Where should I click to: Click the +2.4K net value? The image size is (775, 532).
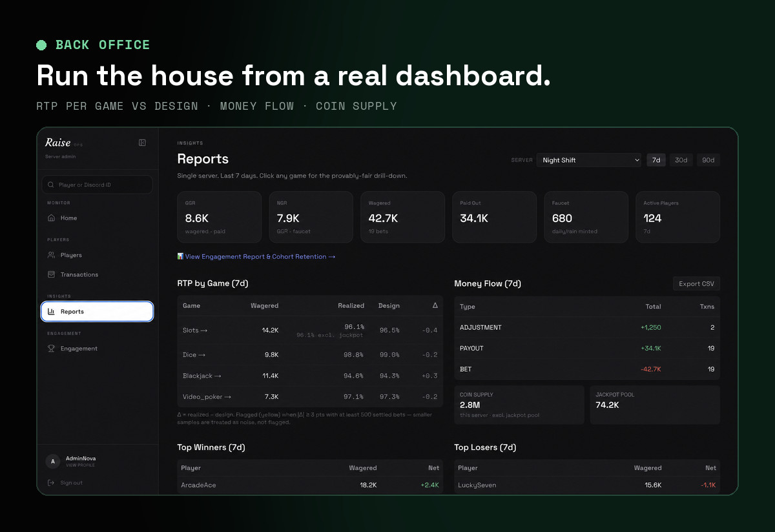coord(429,485)
